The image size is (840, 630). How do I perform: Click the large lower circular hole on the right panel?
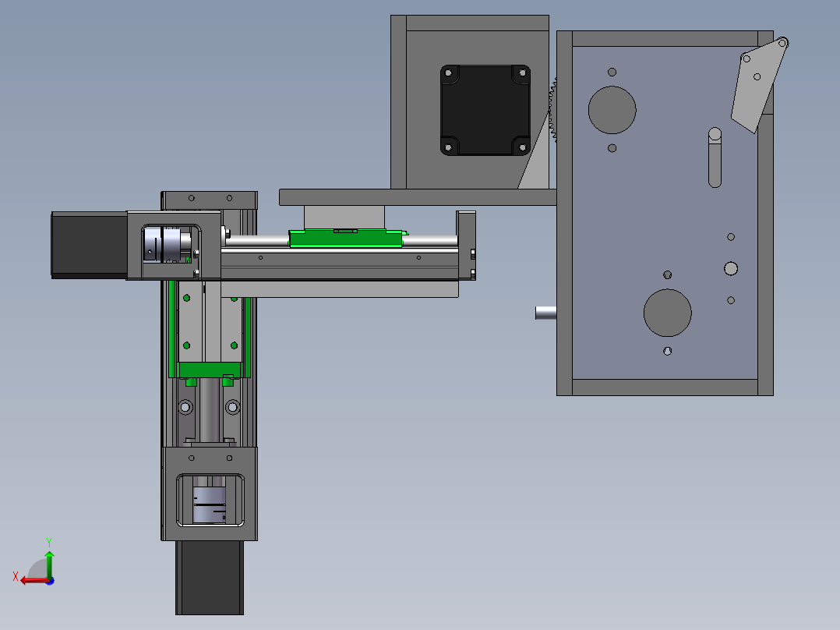pos(668,313)
